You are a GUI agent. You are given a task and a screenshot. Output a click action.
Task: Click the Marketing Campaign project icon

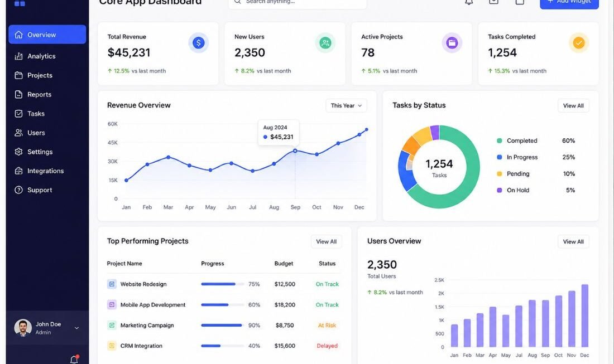[x=112, y=325]
